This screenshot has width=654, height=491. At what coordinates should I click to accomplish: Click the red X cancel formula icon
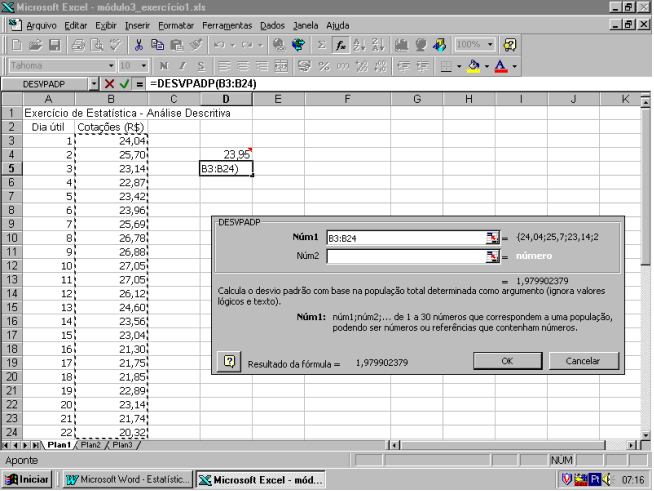coord(109,84)
